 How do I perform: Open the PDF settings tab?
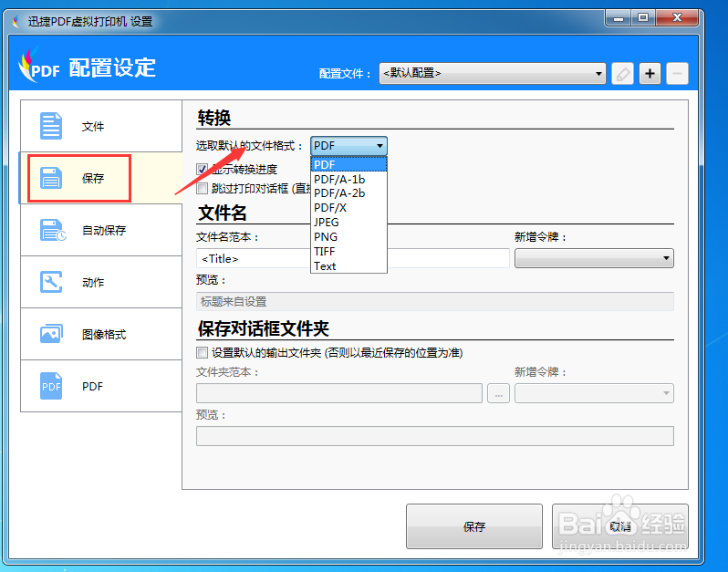coord(101,386)
